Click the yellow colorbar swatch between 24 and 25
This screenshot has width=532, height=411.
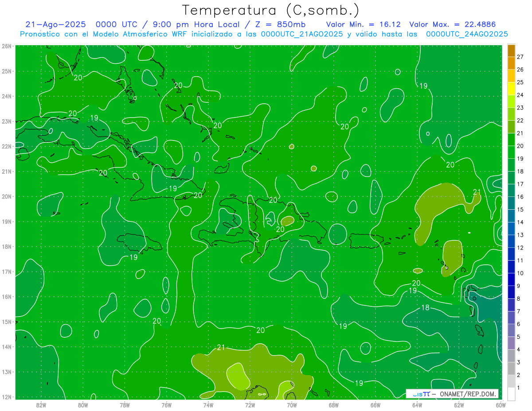click(511, 89)
